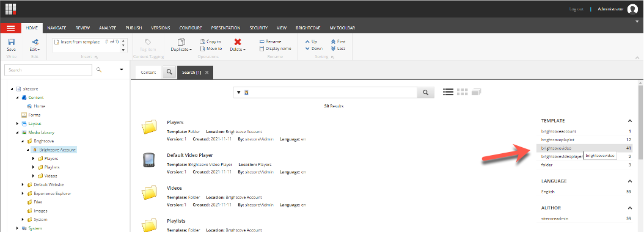The image size is (644, 232).
Task: Switch to the NAVIGATE ribbon tab
Action: 57,28
